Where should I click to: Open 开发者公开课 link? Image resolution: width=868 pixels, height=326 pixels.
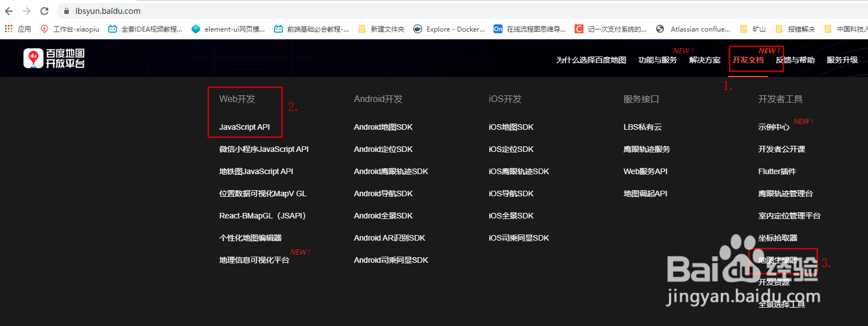[x=781, y=149]
